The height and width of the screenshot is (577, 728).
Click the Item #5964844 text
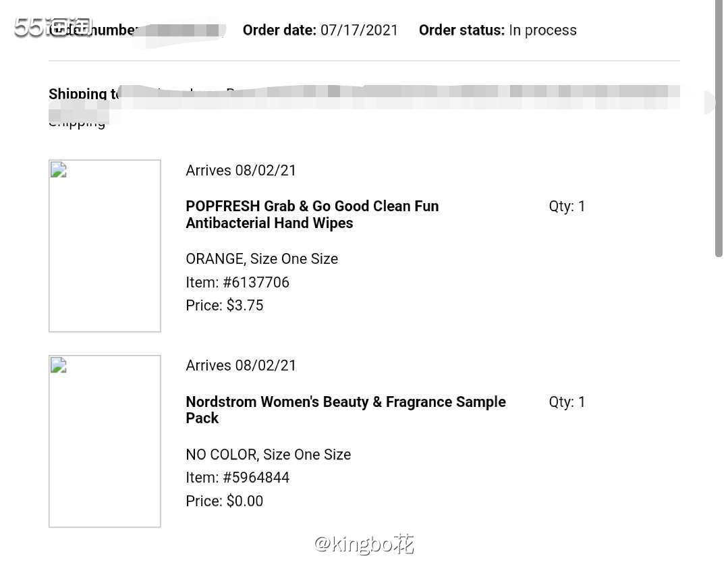tap(237, 478)
